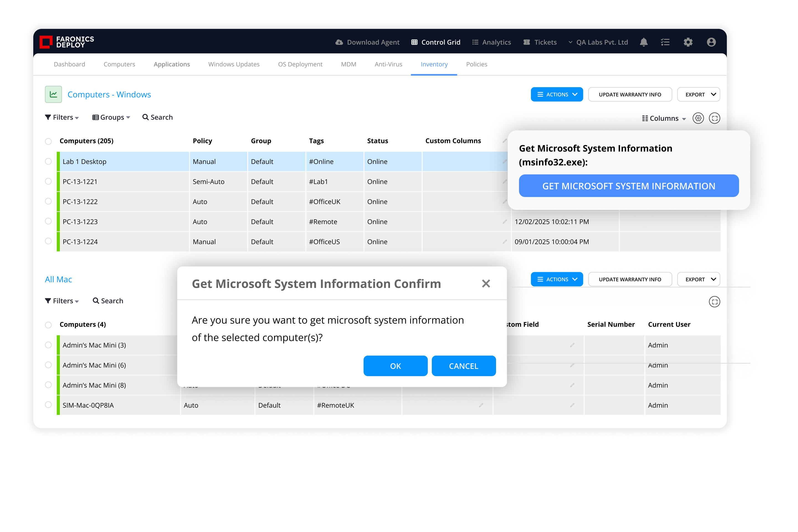Click edit pencil in SIM-Mac-0QP8IA row
798x532 pixels.
481,405
